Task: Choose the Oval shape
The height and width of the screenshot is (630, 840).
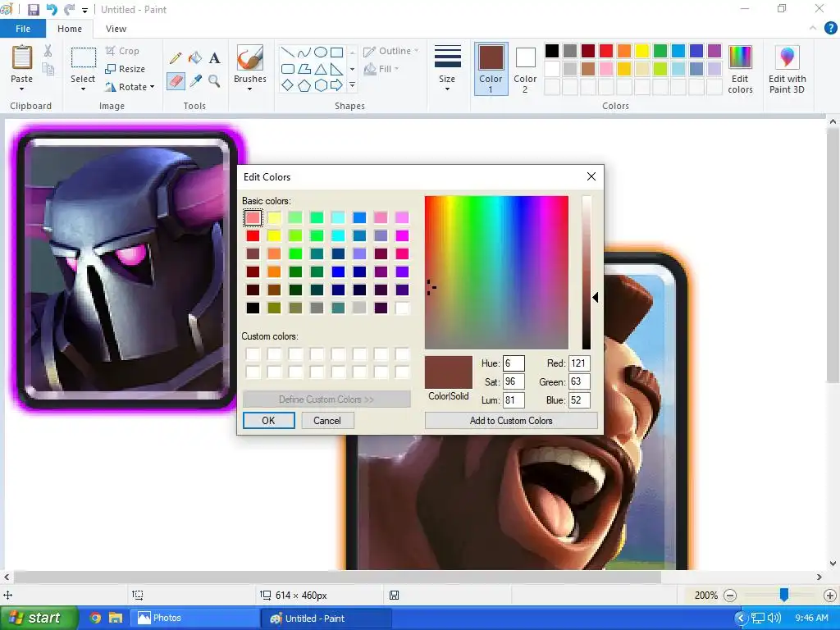Action: tap(321, 52)
